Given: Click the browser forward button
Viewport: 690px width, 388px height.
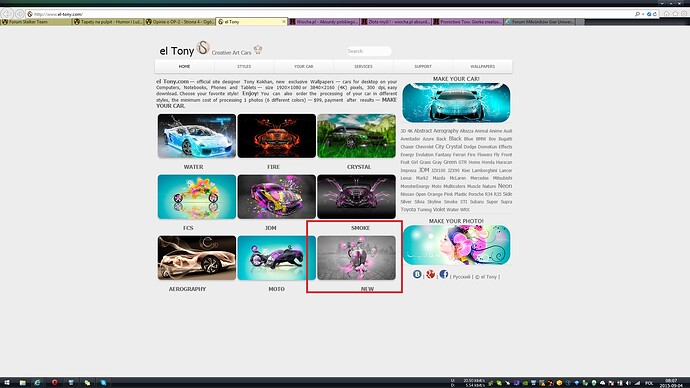Looking at the screenshot, I should point(19,14).
